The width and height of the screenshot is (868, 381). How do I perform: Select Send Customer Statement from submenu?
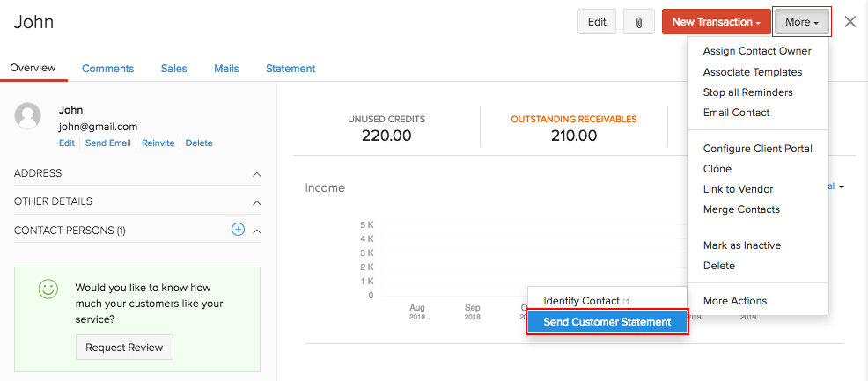pos(607,322)
